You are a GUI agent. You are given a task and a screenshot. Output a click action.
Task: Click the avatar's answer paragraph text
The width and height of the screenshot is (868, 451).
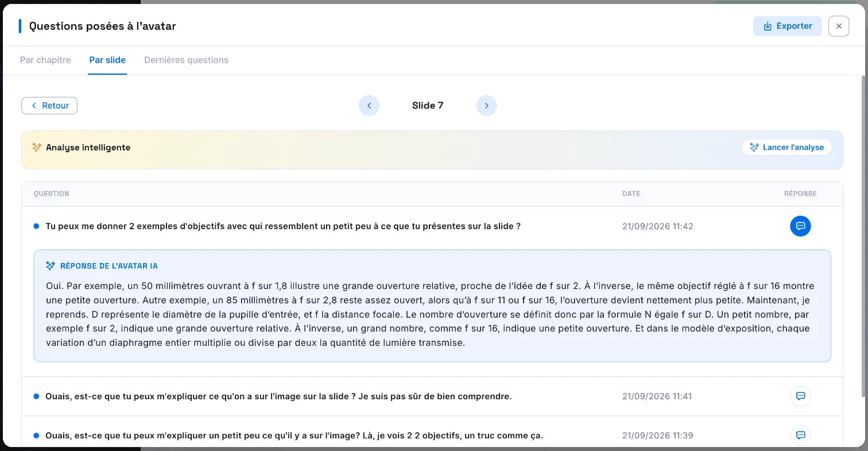pos(430,314)
